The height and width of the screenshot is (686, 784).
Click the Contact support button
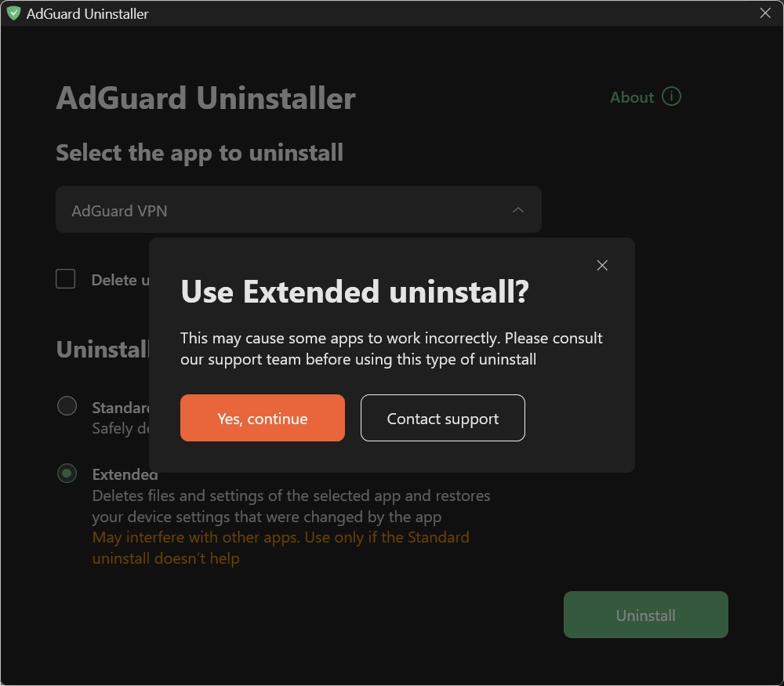[442, 418]
